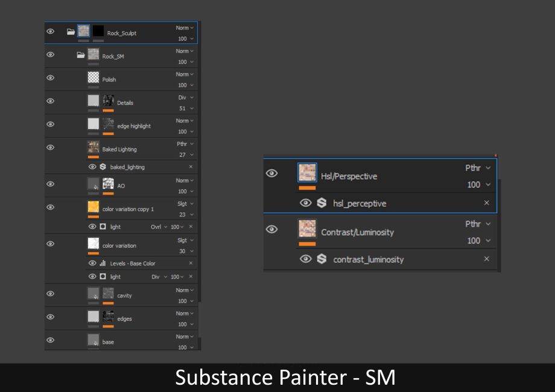Click the baked_lighting Substance filter icon
Viewport: 555px width, 392px height.
pos(103,166)
